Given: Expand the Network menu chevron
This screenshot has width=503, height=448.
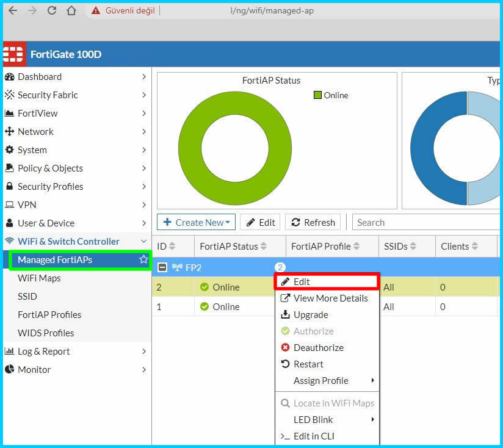Looking at the screenshot, I should (144, 131).
